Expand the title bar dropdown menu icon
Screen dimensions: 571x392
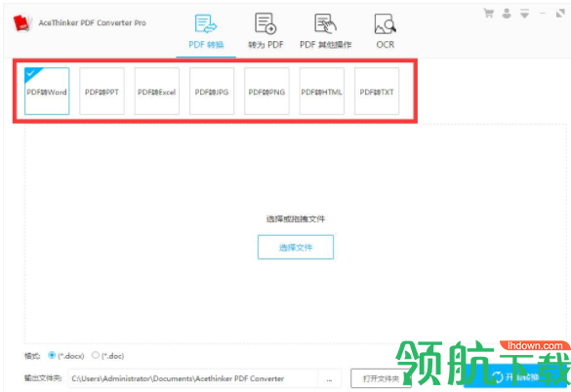(x=524, y=14)
